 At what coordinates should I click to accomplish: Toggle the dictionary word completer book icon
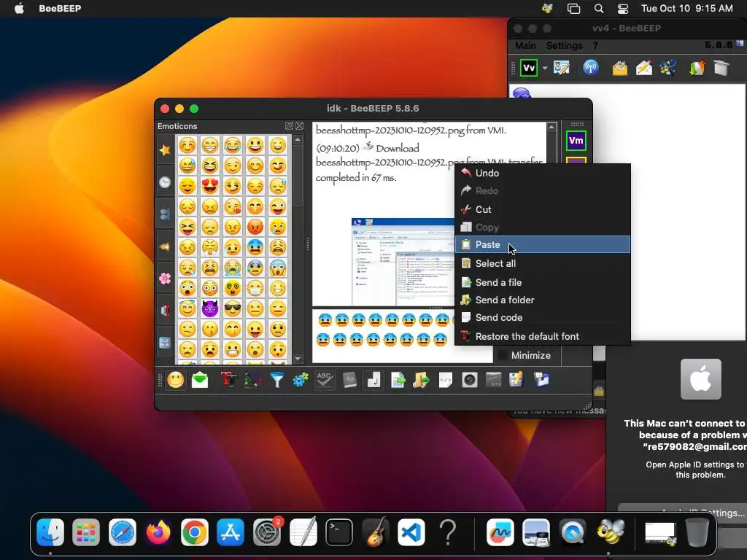point(349,380)
